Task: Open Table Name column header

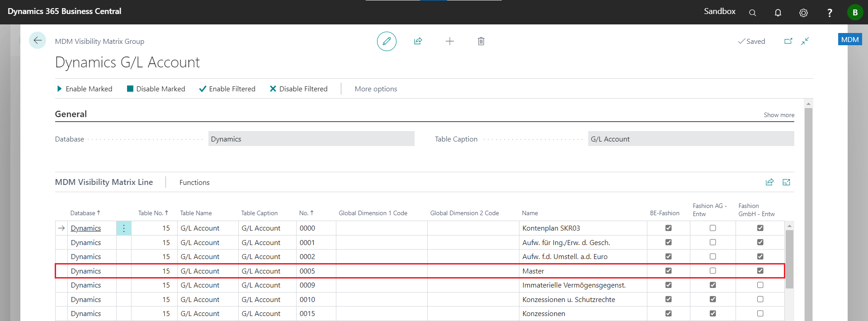Action: (x=196, y=213)
